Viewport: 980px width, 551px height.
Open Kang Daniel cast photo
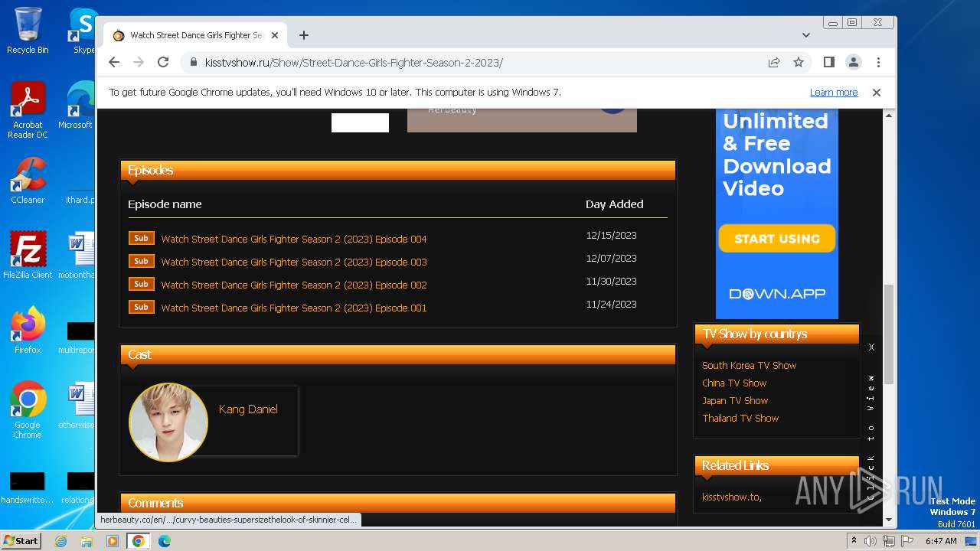click(168, 422)
